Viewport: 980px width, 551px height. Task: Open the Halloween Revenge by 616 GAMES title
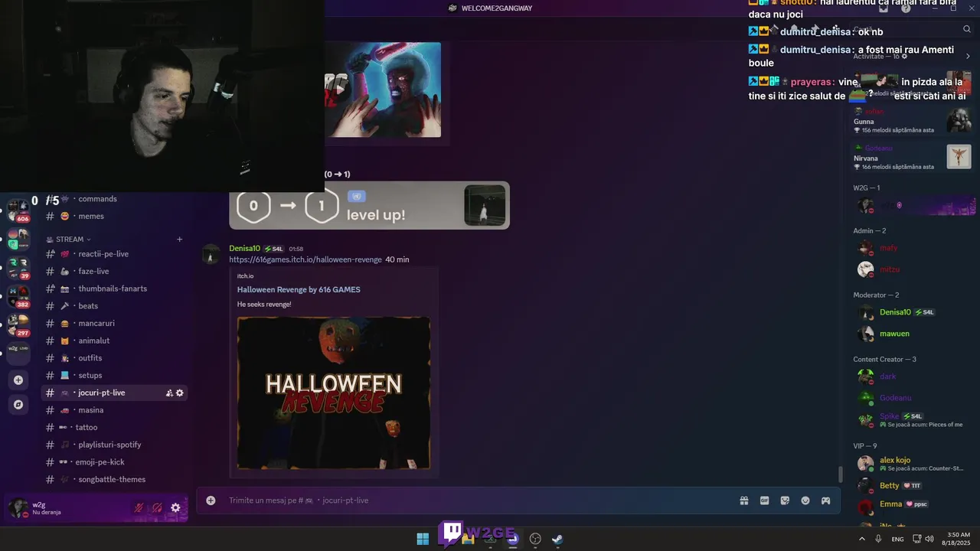coord(299,289)
